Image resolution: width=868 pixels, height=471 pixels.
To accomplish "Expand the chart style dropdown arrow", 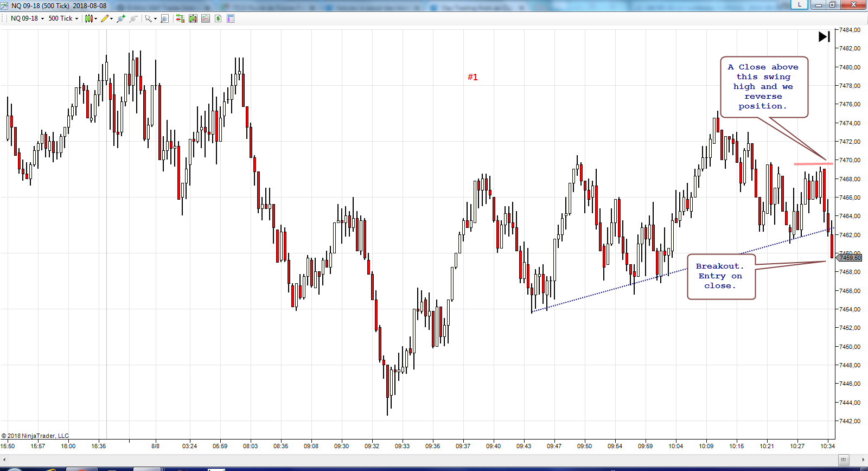I will (x=96, y=18).
